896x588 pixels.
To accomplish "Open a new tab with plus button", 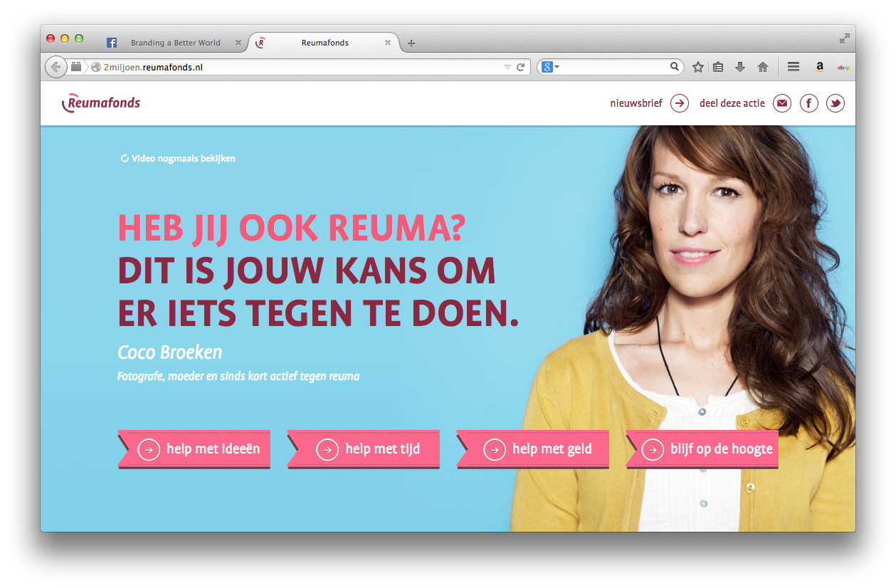I will (411, 43).
